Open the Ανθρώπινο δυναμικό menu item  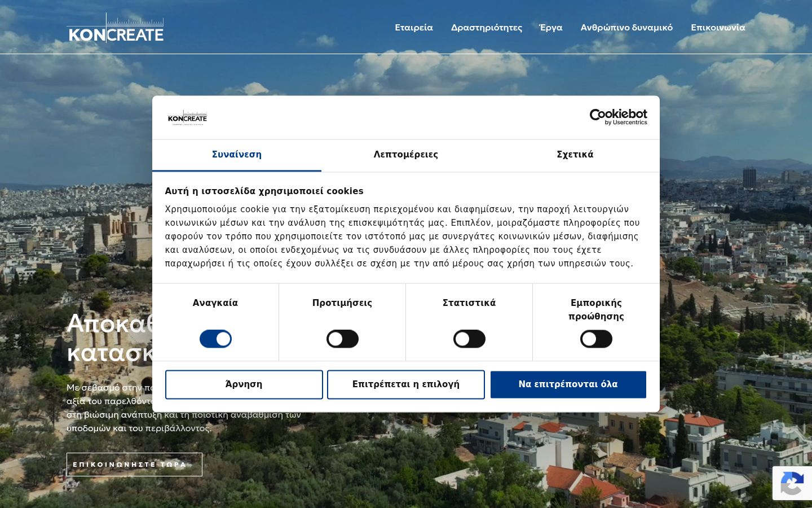click(x=626, y=28)
